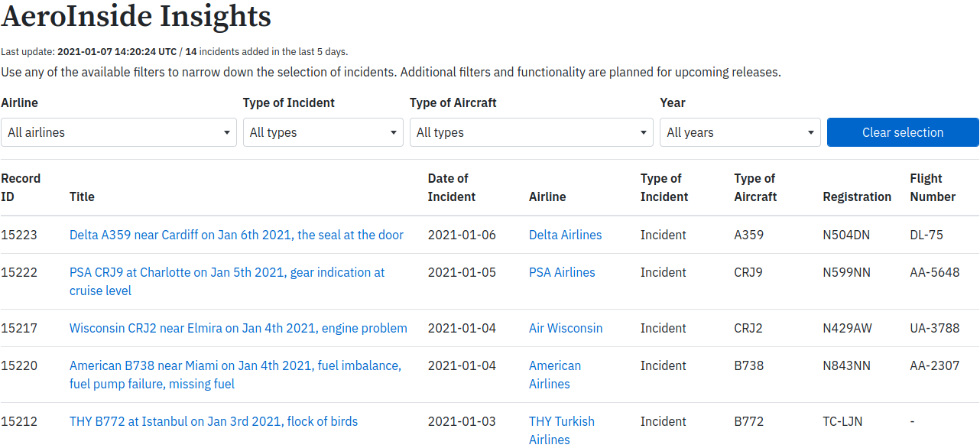Click flight number UA-3788

point(935,328)
